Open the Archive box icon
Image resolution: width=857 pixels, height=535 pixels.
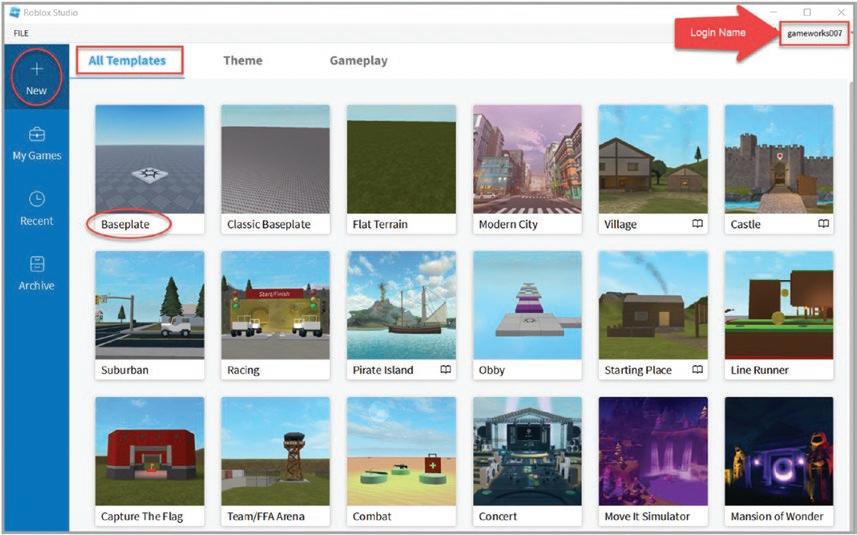tap(37, 264)
